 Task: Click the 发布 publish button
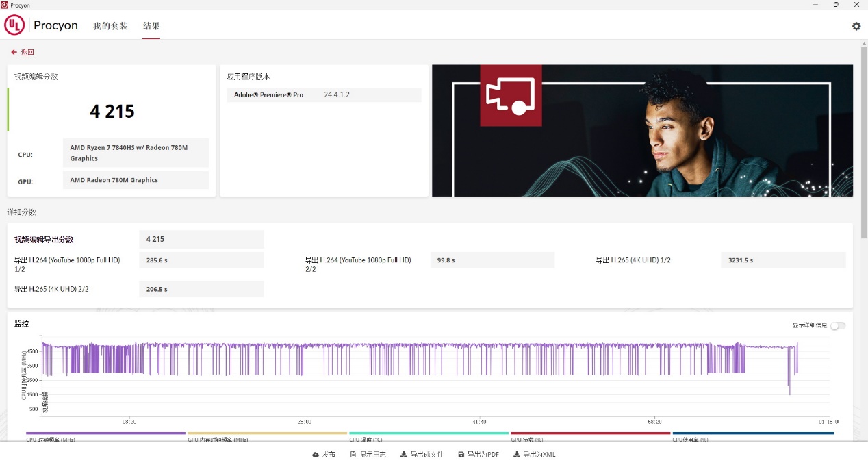(324, 455)
